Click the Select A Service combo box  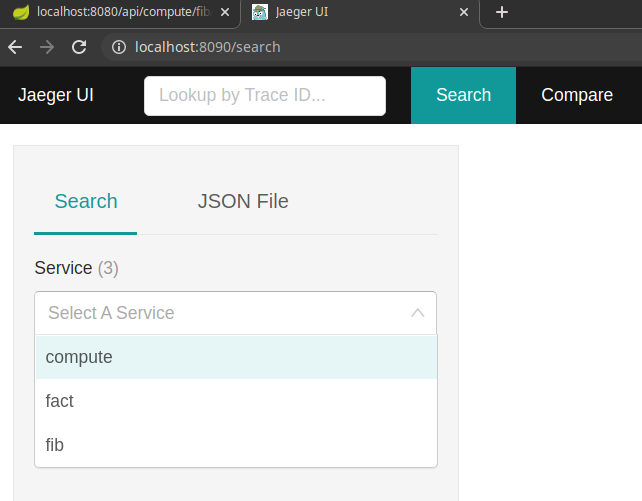click(220, 313)
